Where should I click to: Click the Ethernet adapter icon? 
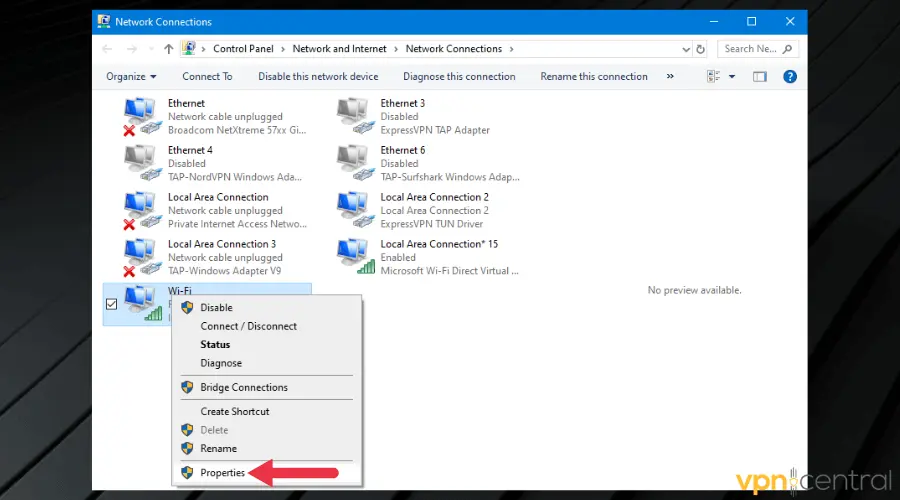point(142,116)
